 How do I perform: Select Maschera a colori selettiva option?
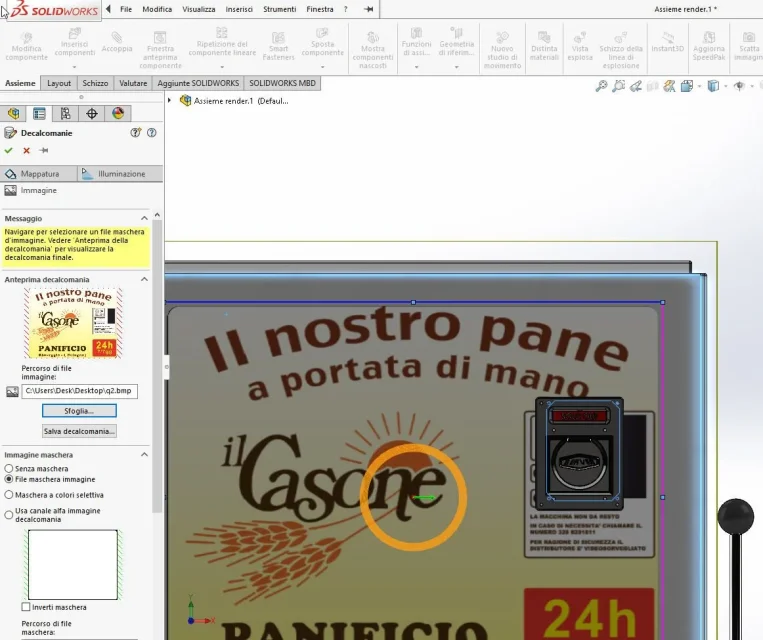(9, 494)
